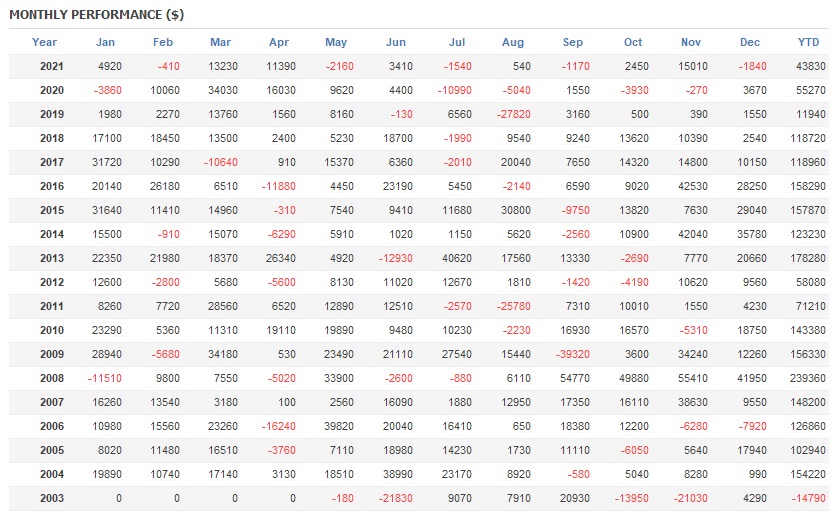Click the 2021 year row label

[x=52, y=66]
